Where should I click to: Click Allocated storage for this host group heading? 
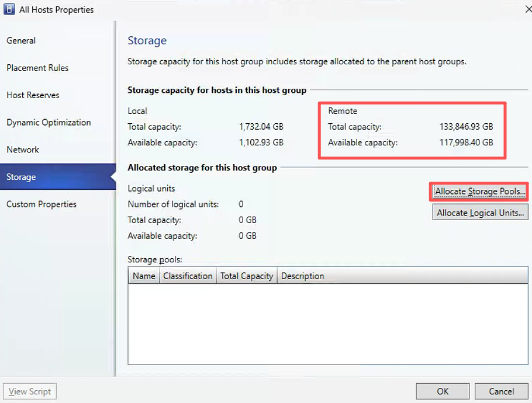coord(202,168)
